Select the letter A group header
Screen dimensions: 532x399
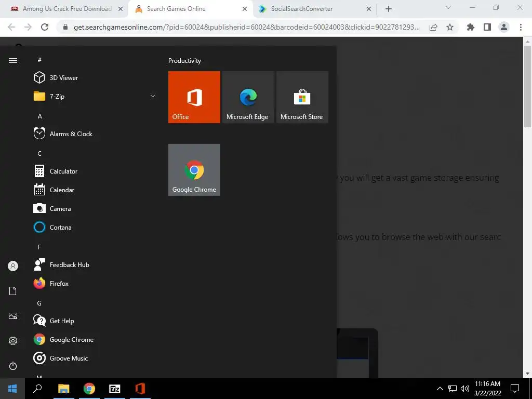pyautogui.click(x=39, y=116)
